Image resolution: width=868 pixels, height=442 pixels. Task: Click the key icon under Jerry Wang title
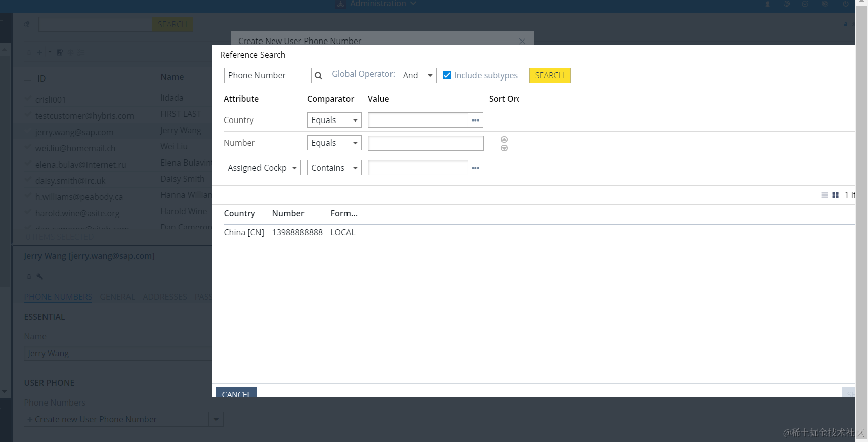click(x=40, y=276)
